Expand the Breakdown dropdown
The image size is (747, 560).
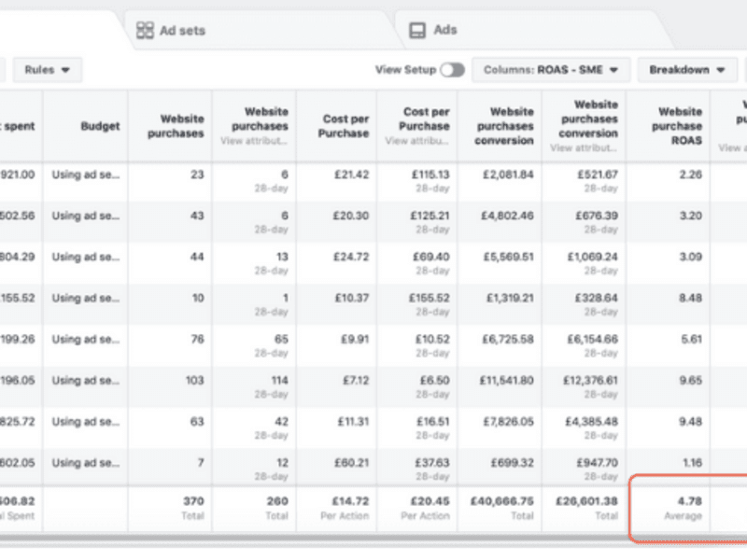pos(687,70)
